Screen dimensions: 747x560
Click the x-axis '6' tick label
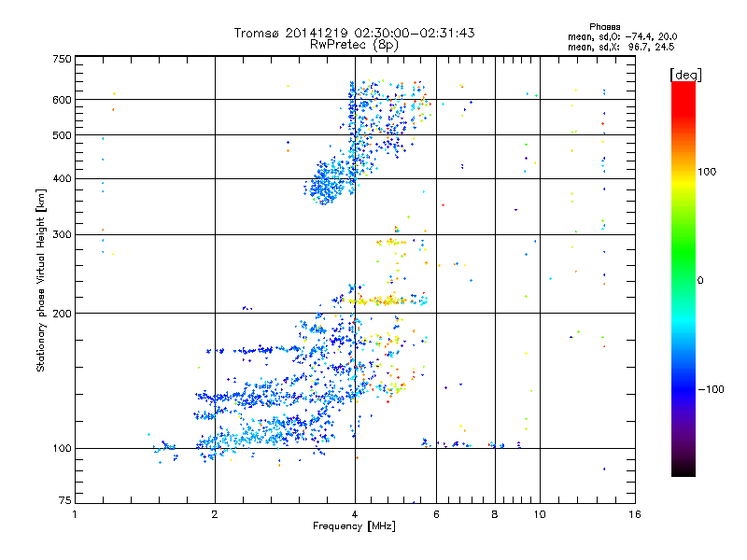436,514
